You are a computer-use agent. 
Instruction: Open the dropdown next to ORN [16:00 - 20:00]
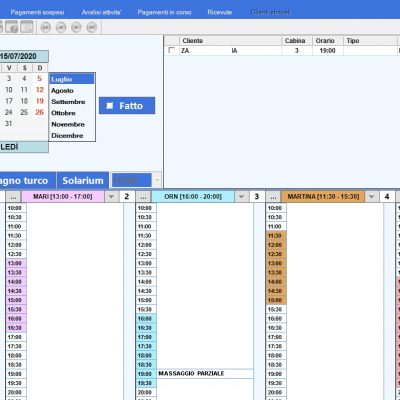(x=241, y=197)
